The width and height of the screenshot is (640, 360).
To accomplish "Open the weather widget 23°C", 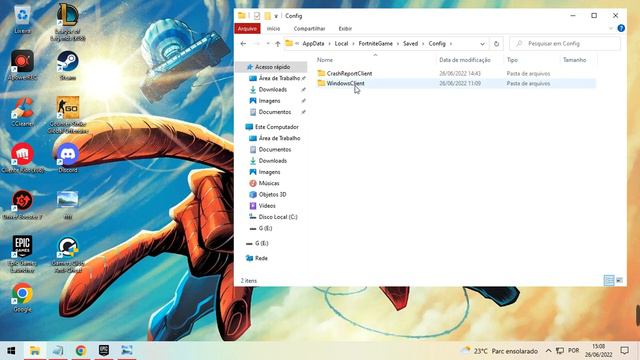I will click(499, 351).
